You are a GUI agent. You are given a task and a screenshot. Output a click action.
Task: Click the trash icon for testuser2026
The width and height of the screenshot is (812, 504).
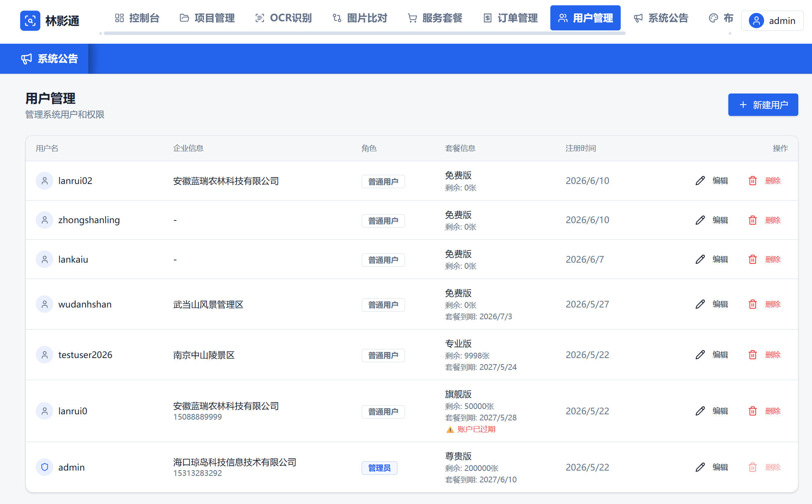point(753,355)
